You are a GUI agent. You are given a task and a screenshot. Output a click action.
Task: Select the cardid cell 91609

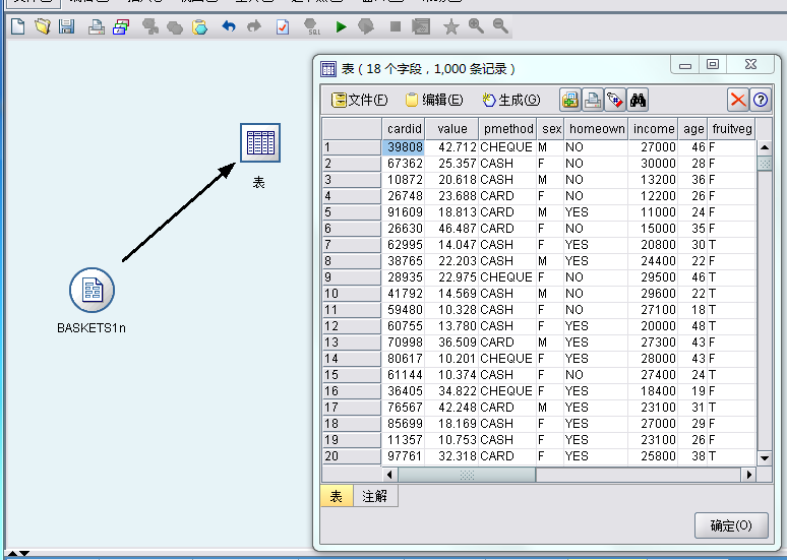[x=405, y=212]
